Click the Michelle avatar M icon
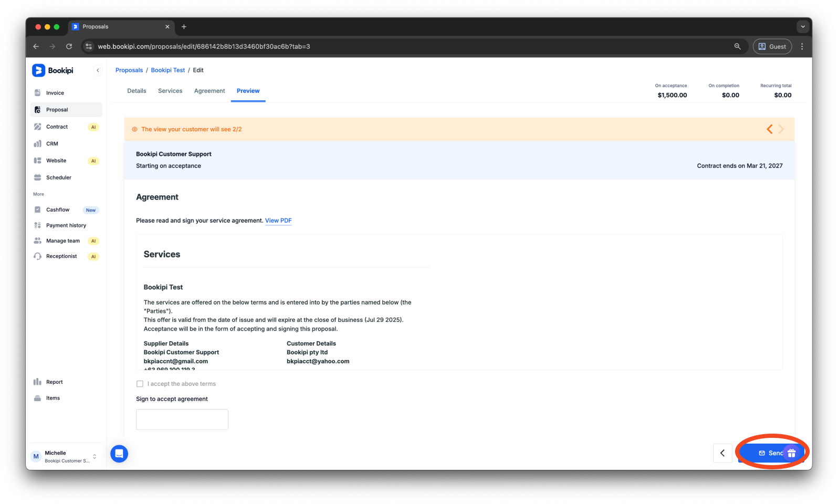 (x=36, y=456)
